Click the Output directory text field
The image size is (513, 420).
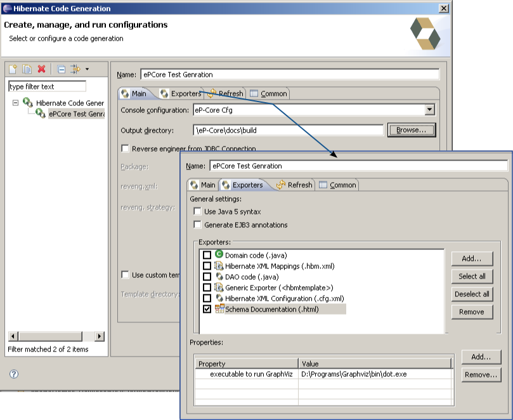[289, 130]
